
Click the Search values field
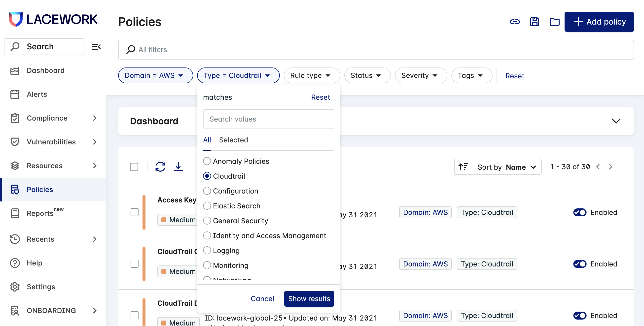pos(268,119)
